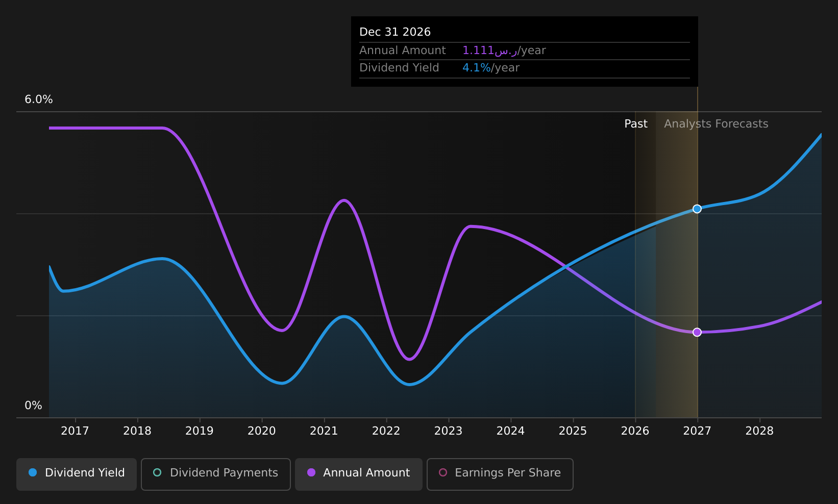Enable the Dividend Payments series

tap(216, 474)
